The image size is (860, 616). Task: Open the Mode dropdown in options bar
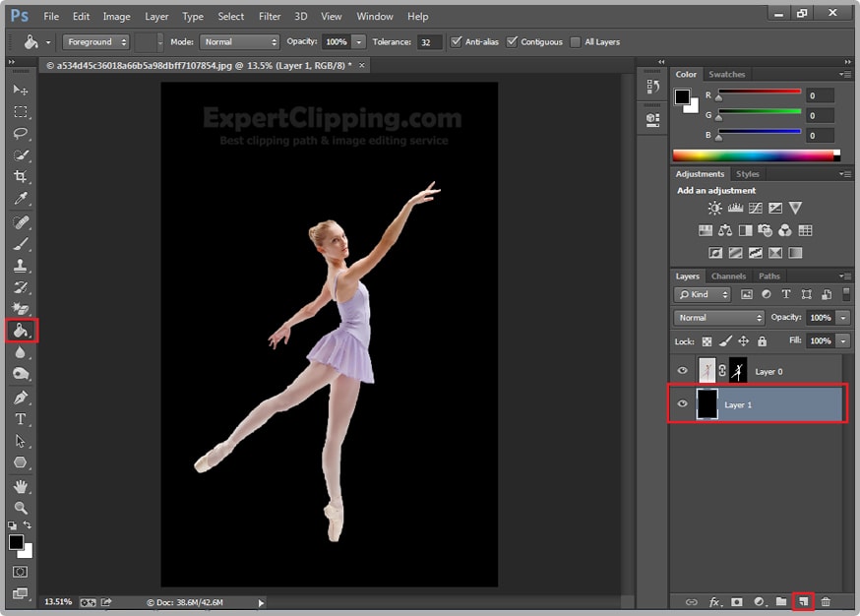point(240,42)
